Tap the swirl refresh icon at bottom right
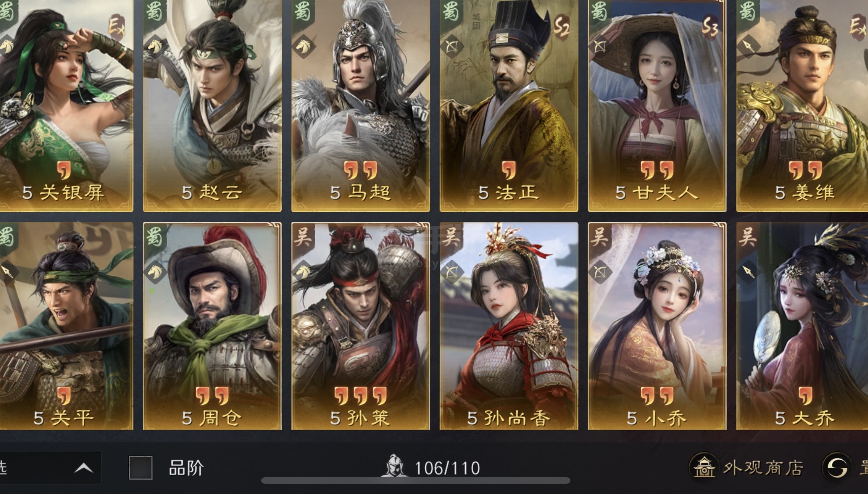This screenshot has height=494, width=868. [837, 467]
